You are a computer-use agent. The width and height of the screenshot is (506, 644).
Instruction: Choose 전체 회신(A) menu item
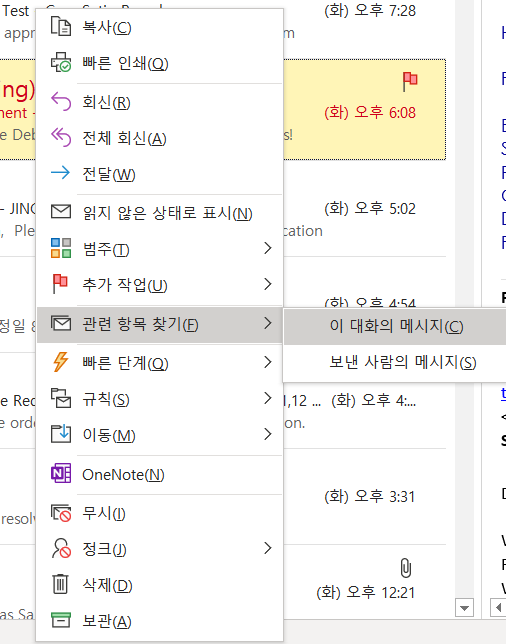point(159,138)
